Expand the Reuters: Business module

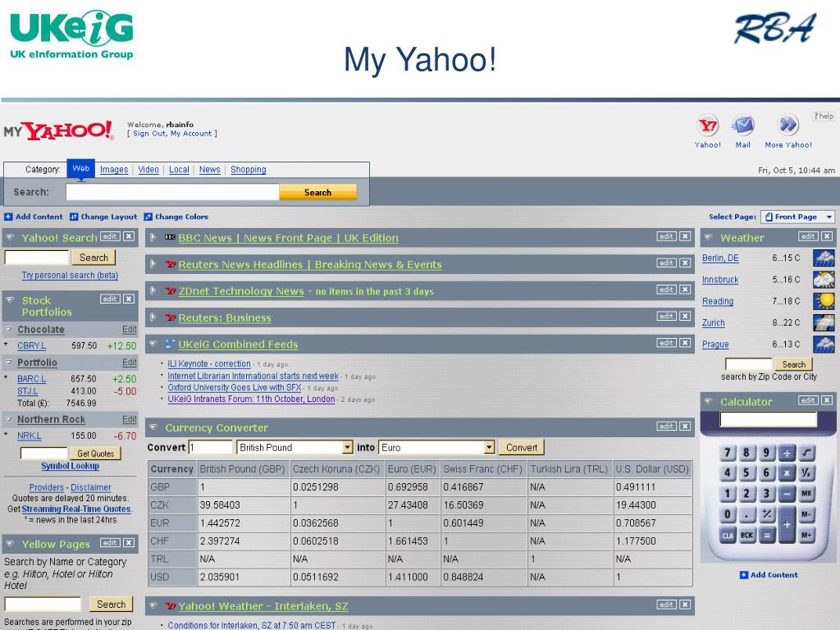[x=153, y=317]
